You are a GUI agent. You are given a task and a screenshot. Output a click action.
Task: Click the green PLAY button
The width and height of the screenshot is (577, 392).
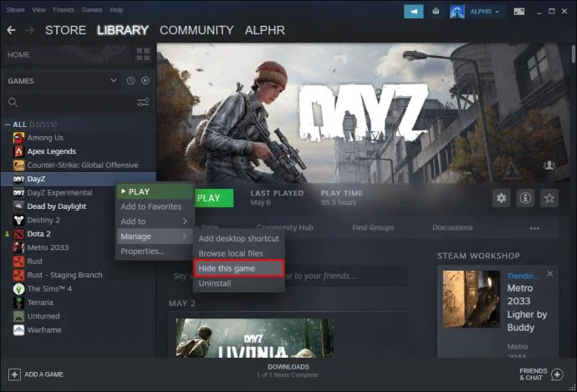pos(214,198)
